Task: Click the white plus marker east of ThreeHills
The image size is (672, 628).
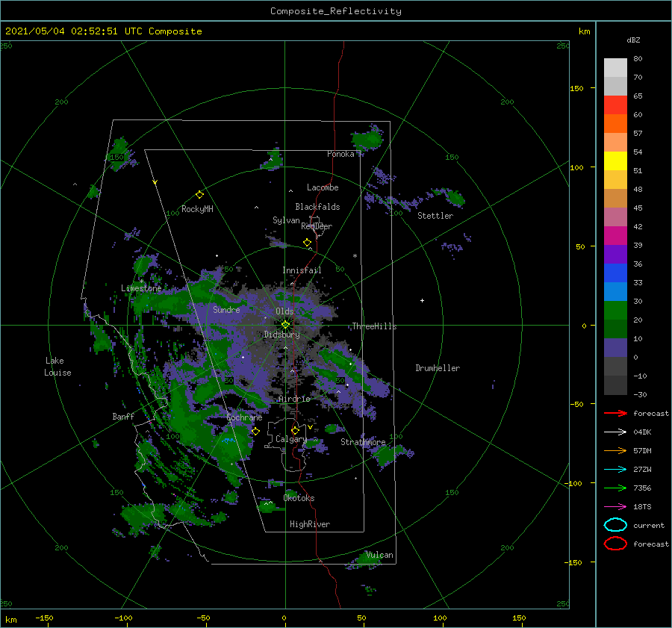Action: 422,300
